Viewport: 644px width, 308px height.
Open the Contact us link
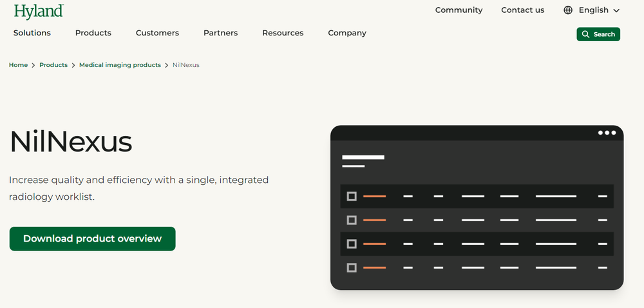pyautogui.click(x=522, y=10)
